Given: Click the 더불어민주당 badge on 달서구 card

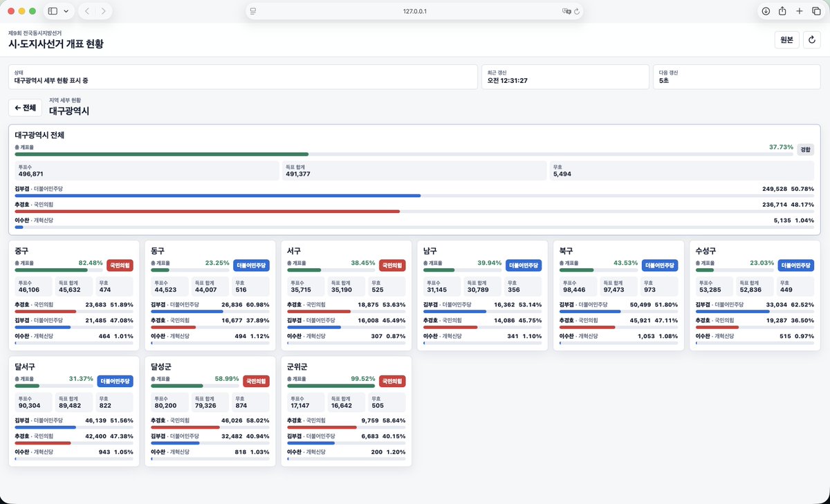Looking at the screenshot, I should click(x=115, y=381).
